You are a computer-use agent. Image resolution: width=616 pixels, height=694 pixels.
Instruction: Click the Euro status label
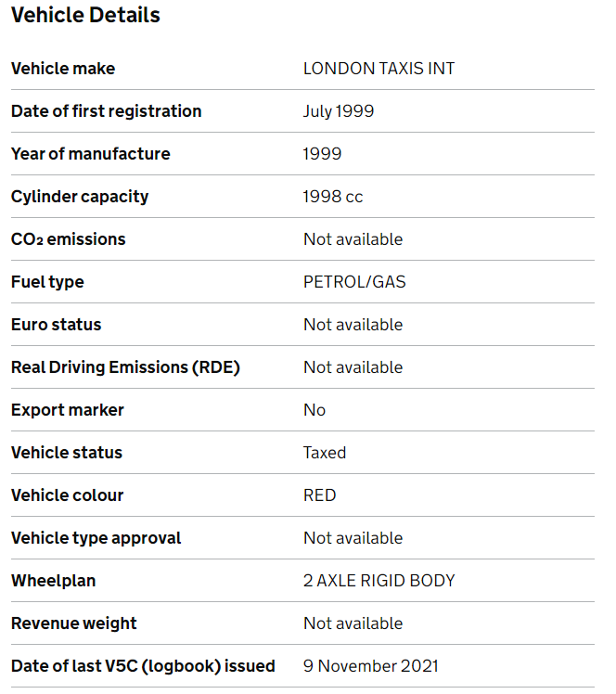coord(56,325)
